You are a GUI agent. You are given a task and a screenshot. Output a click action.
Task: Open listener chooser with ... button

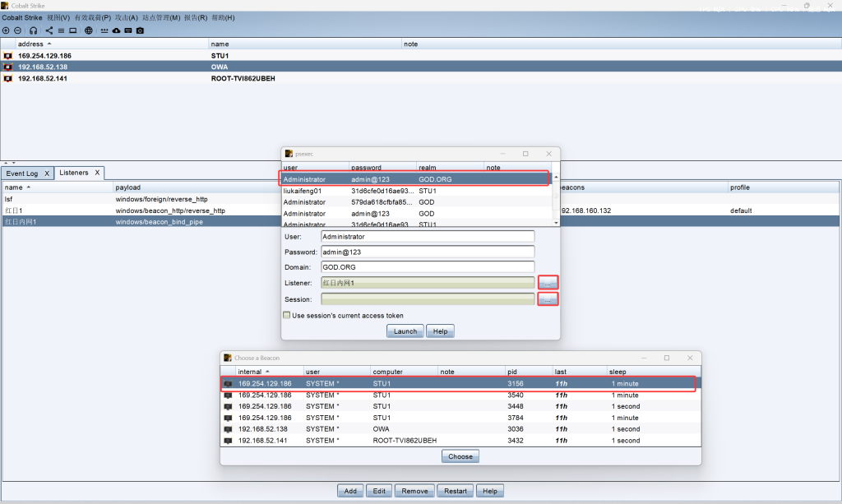click(548, 283)
